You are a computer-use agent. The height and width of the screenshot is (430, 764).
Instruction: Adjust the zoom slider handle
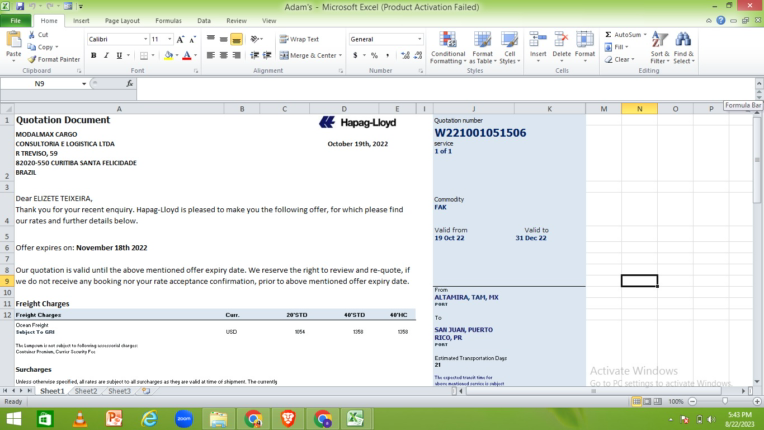pos(725,402)
